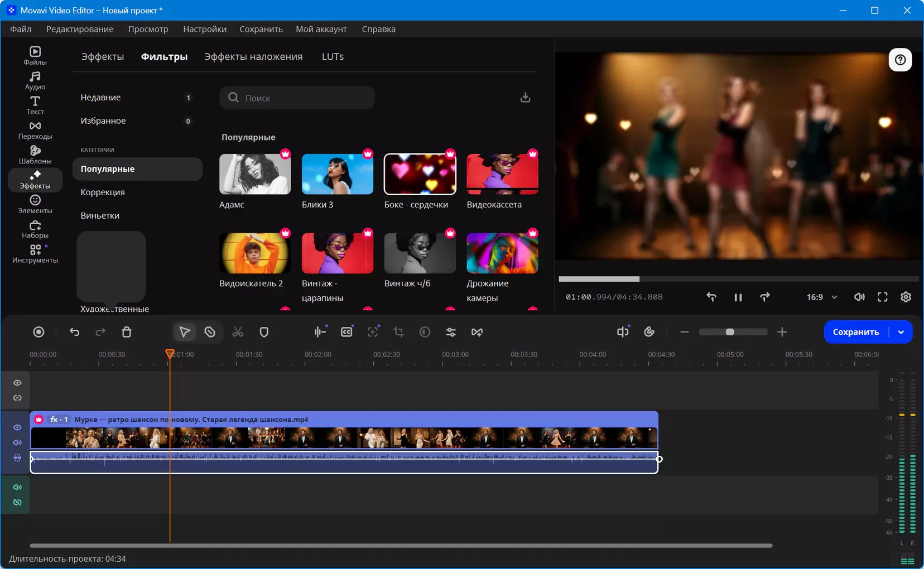Viewport: 924px width, 569px height.
Task: Add a marker with shield icon
Action: 264,332
